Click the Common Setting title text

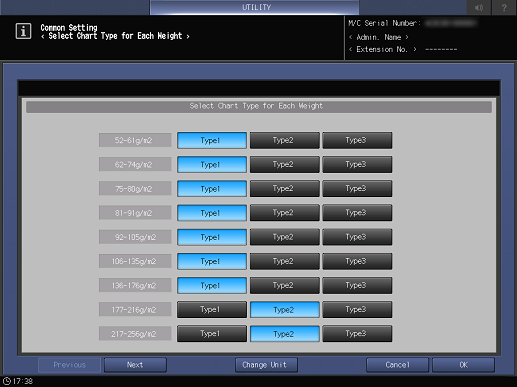click(69, 28)
